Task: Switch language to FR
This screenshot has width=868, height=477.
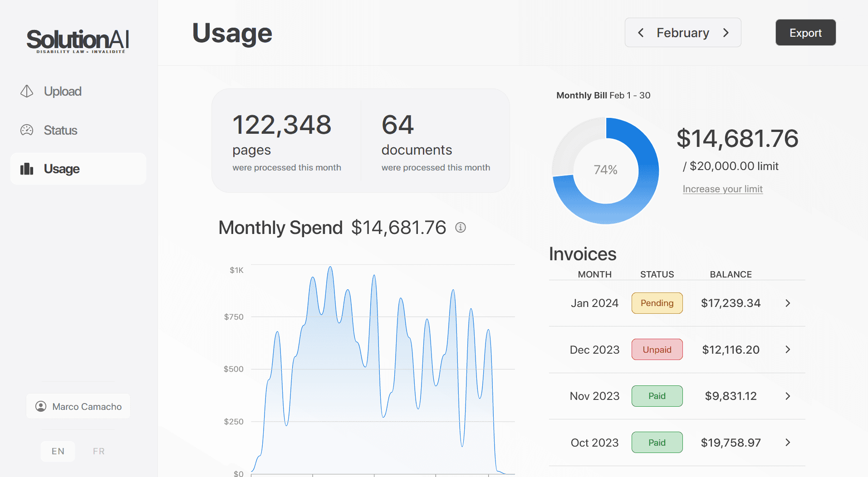Action: pyautogui.click(x=98, y=451)
